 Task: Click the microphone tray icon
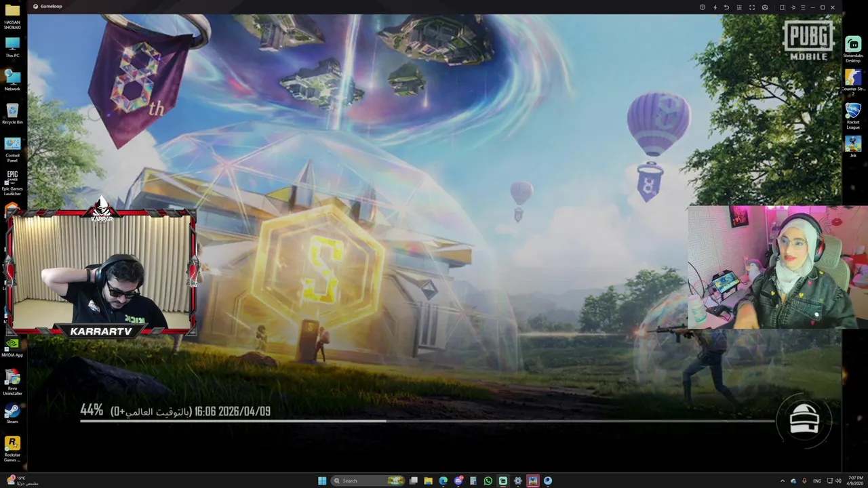[x=804, y=481]
